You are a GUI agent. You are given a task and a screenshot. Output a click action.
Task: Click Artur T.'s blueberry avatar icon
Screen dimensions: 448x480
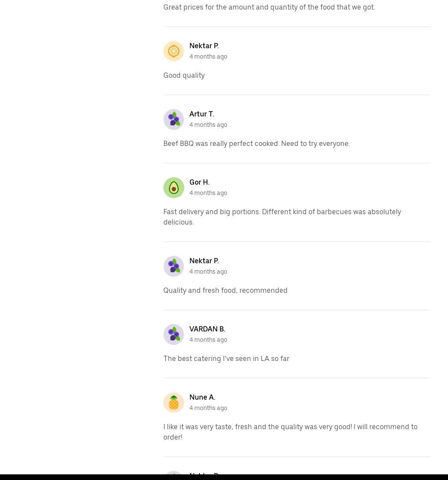click(174, 119)
